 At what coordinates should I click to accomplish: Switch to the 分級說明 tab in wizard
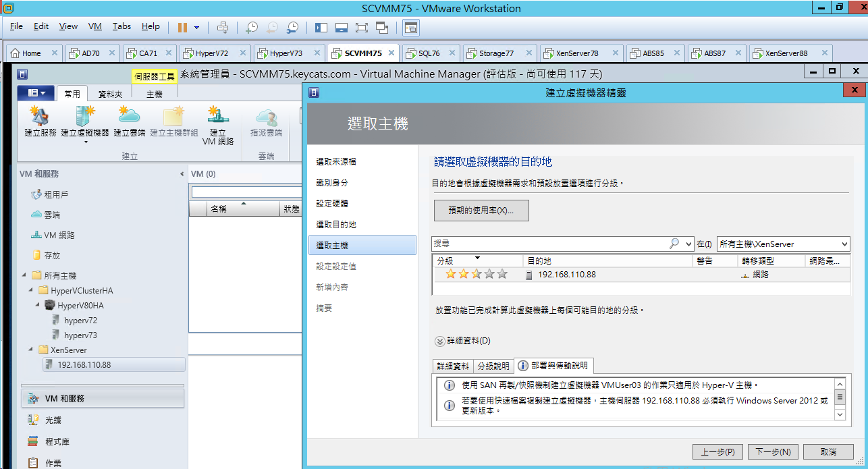(x=493, y=366)
